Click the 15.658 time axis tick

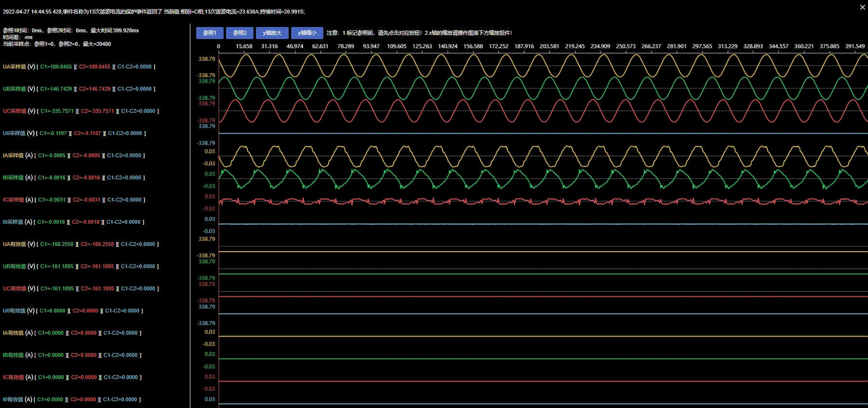pyautogui.click(x=244, y=46)
